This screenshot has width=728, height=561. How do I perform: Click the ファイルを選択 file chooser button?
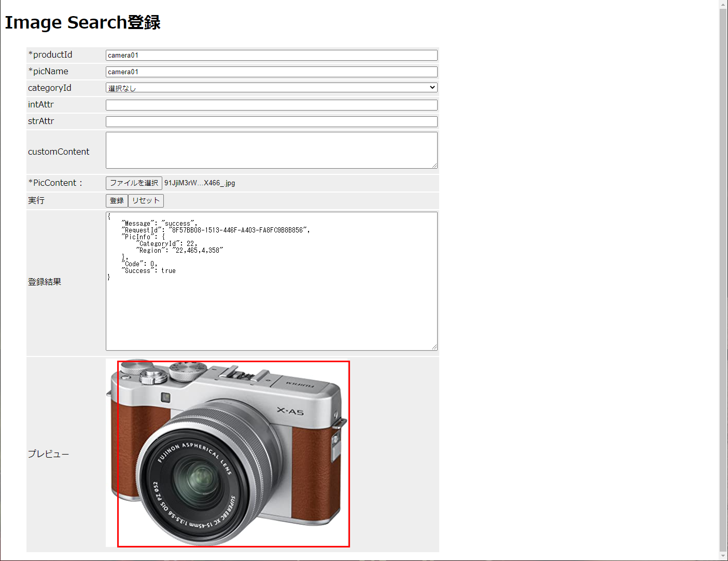[134, 183]
